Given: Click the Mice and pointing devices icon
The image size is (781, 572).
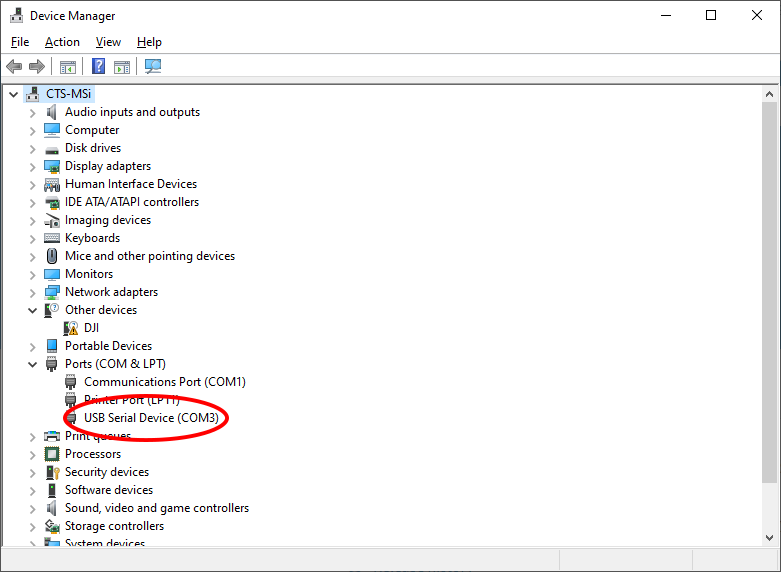Looking at the screenshot, I should click(52, 256).
